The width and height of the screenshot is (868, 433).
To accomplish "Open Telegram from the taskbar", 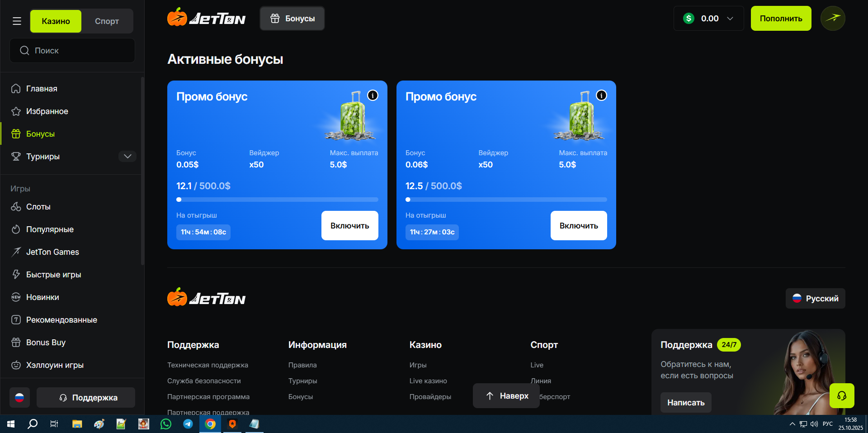I will click(188, 424).
